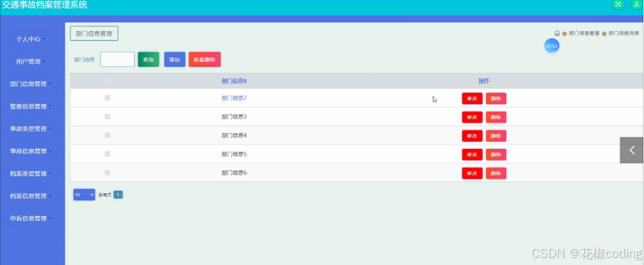This screenshot has width=644, height=265.
Task: Expand 用户管理 sidebar menu
Action: [31, 62]
